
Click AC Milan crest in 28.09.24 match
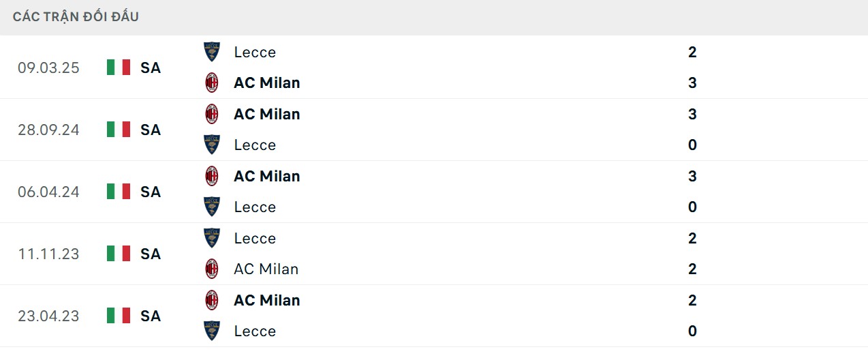212,114
